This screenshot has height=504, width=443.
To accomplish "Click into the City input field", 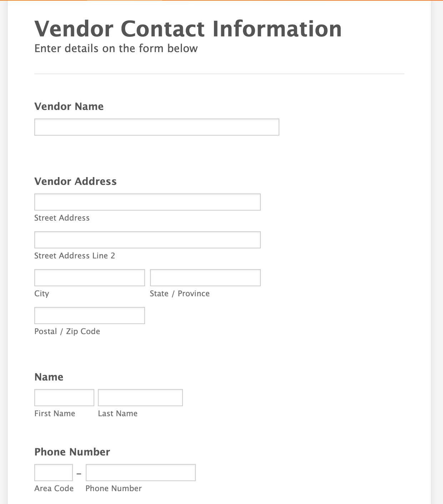I will 89,278.
